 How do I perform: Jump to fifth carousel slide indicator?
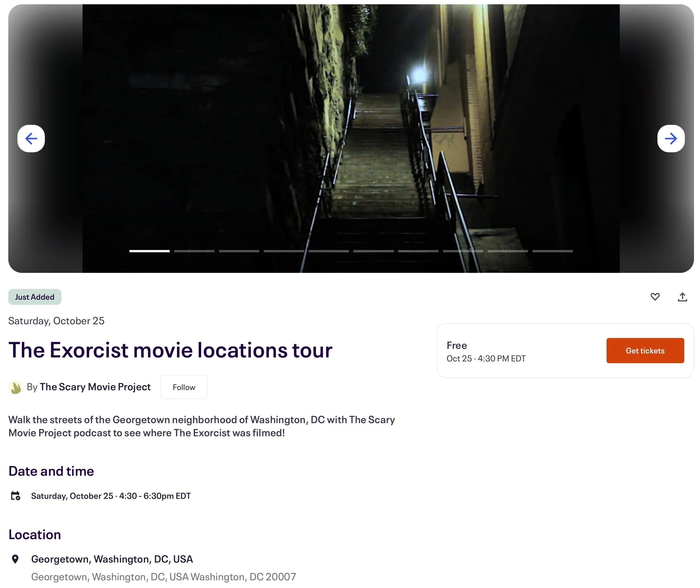[x=328, y=251]
